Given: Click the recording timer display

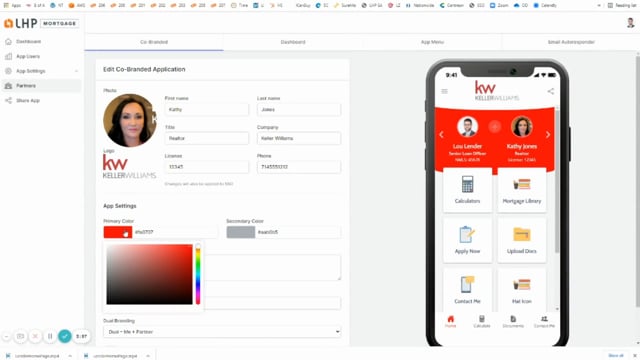Looking at the screenshot, I should [82, 336].
